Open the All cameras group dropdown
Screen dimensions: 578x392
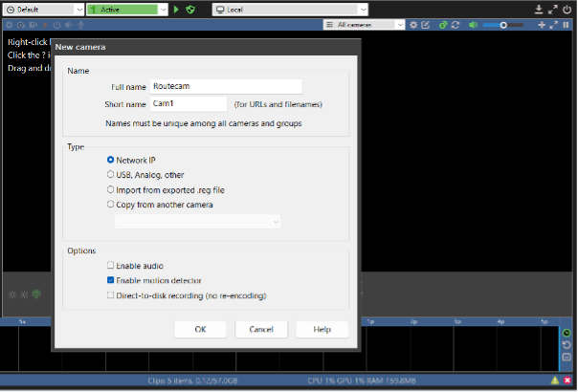coord(364,25)
